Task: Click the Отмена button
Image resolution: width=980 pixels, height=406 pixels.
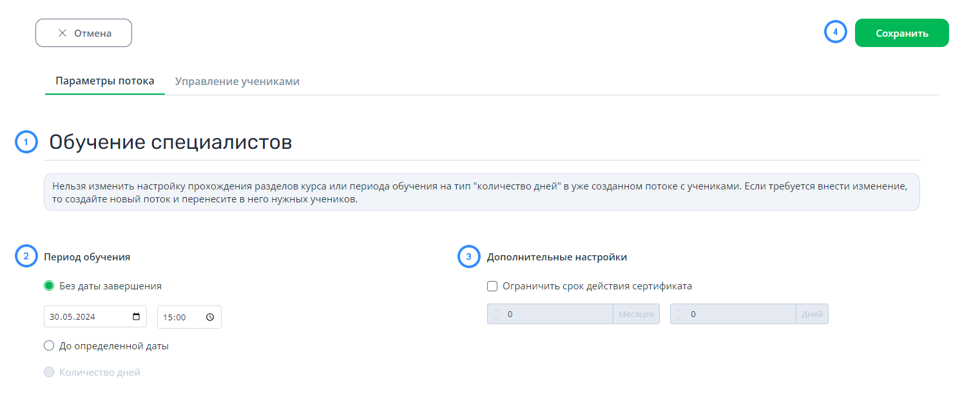Action: tap(84, 33)
